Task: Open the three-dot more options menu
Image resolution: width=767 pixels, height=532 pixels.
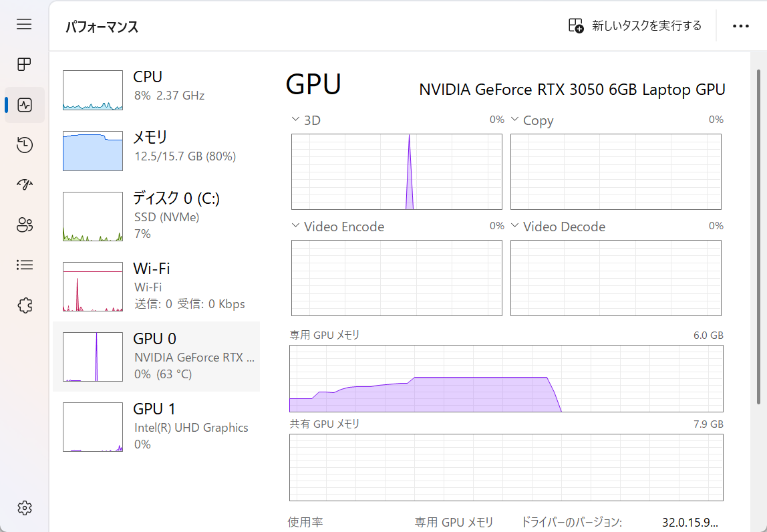Action: (740, 26)
